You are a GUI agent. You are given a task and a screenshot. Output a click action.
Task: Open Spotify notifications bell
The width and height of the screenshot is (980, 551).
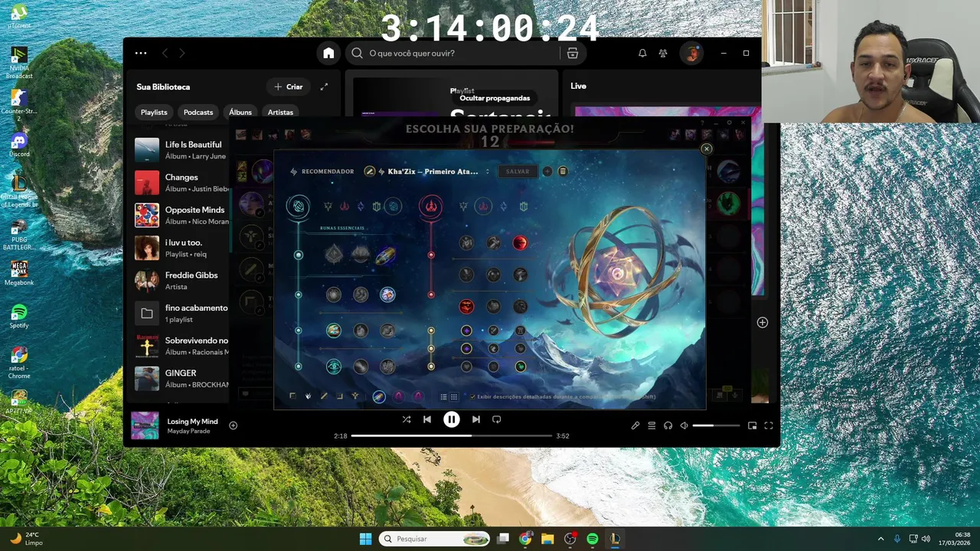(642, 53)
